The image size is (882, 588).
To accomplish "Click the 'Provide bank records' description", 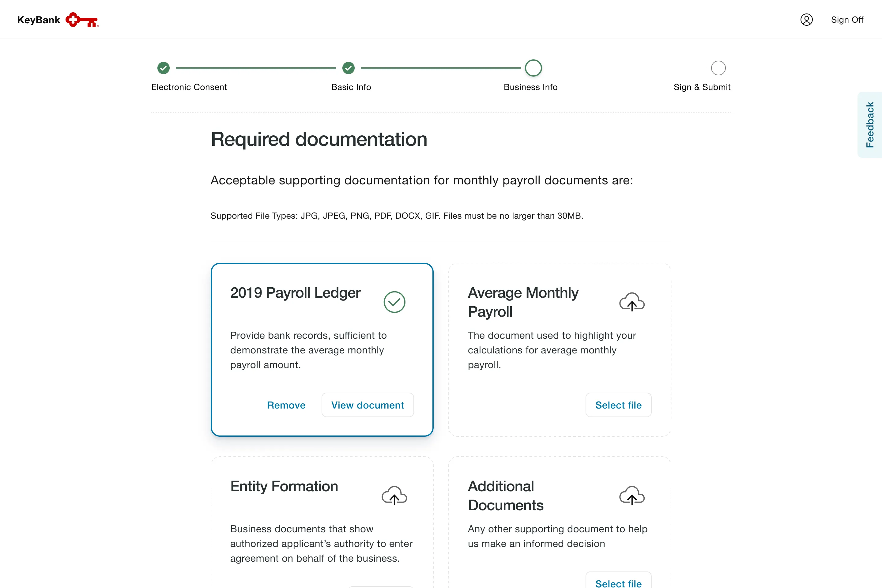I will pyautogui.click(x=308, y=350).
